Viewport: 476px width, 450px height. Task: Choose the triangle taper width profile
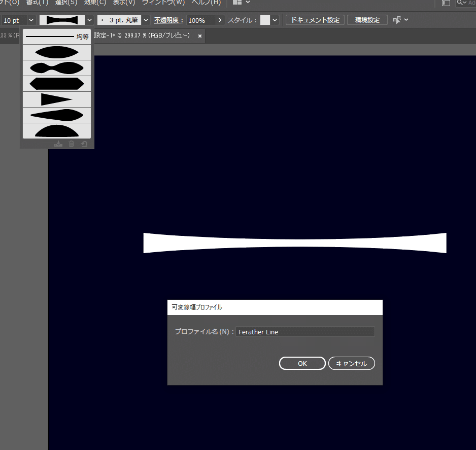pos(57,99)
